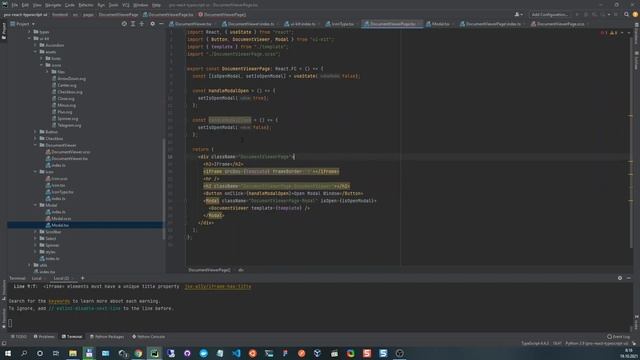Click the vertical Project tool window button
640x360 pixels.
coord(4,31)
